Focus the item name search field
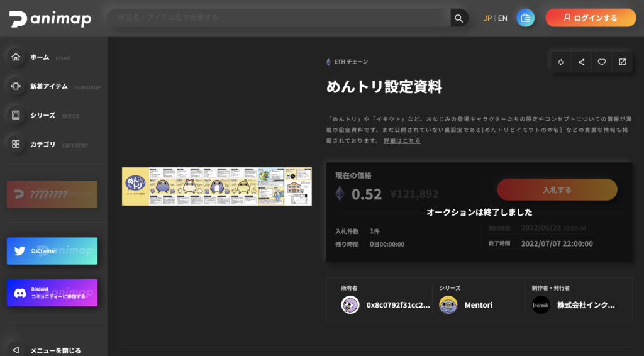The height and width of the screenshot is (356, 644). pos(279,18)
